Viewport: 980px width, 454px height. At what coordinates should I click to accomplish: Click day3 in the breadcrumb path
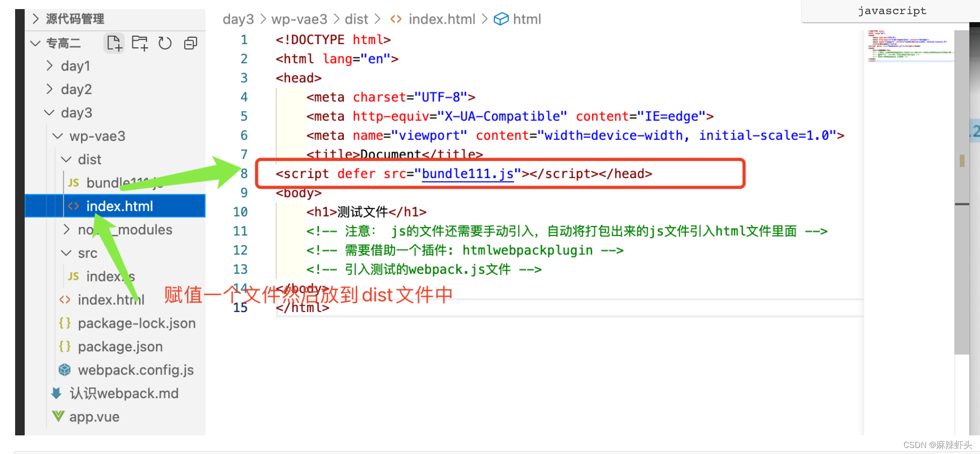point(238,19)
